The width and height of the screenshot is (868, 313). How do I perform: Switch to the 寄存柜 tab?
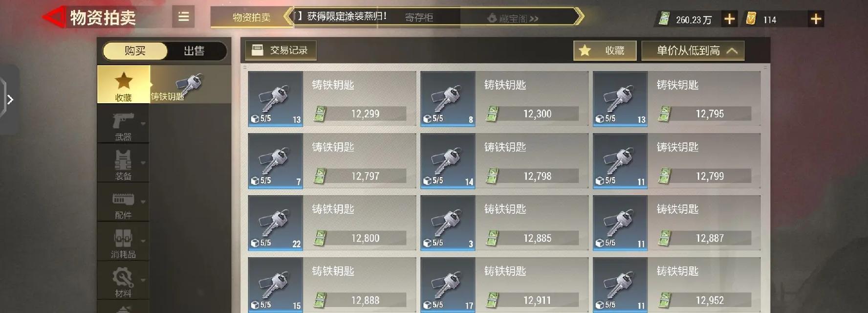(x=419, y=18)
